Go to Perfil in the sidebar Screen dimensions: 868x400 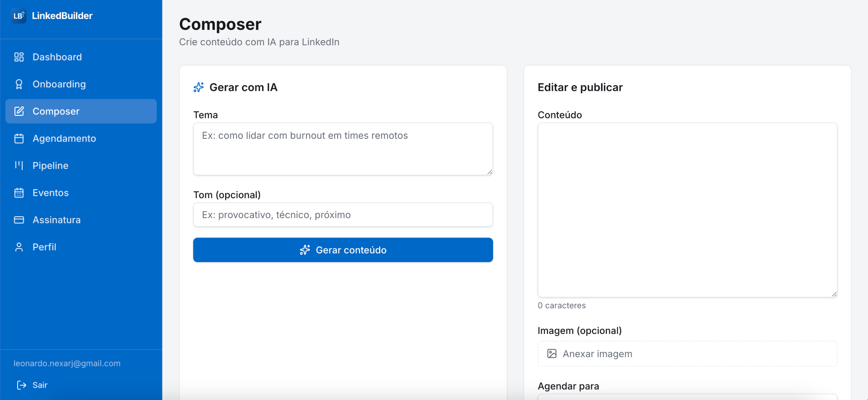tap(81, 247)
